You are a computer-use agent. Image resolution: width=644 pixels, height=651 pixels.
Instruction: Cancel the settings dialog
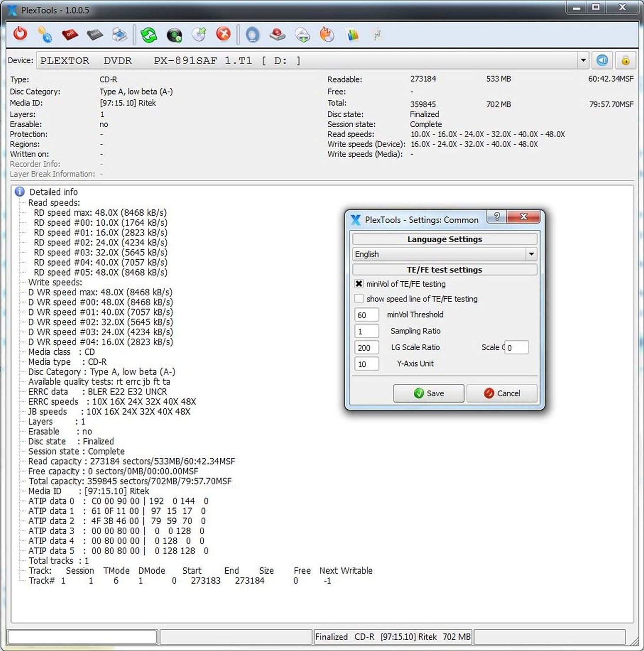tap(502, 393)
